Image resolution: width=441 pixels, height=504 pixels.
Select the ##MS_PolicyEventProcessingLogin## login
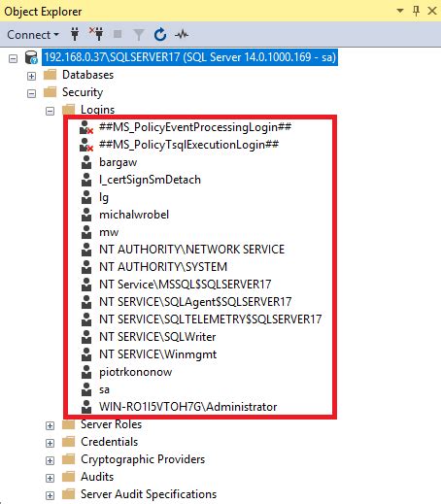pos(195,127)
